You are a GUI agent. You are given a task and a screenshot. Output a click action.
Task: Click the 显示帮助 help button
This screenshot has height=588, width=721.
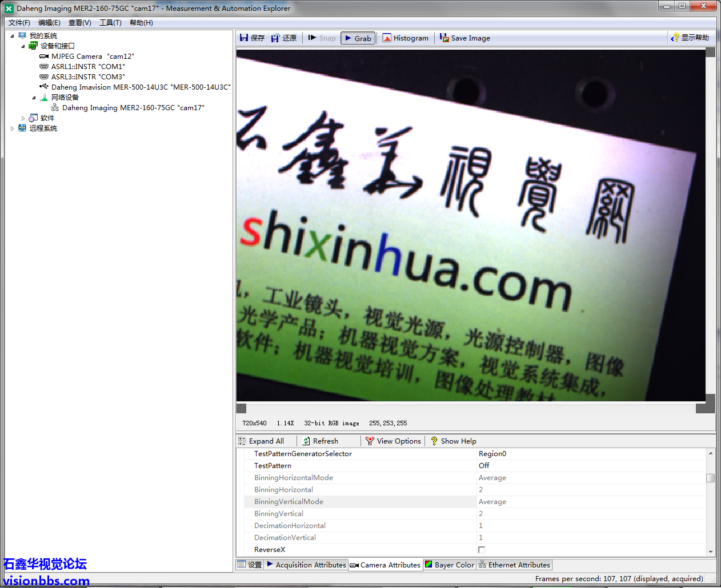pyautogui.click(x=690, y=38)
